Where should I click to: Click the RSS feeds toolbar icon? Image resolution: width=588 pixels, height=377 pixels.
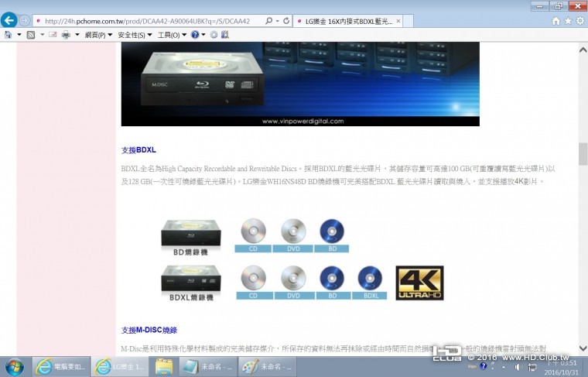(31, 35)
